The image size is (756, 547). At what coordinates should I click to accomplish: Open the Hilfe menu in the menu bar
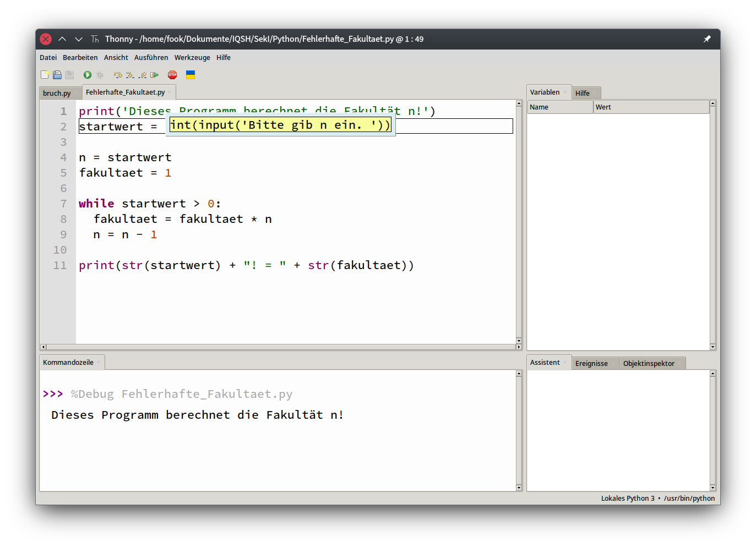click(x=224, y=58)
